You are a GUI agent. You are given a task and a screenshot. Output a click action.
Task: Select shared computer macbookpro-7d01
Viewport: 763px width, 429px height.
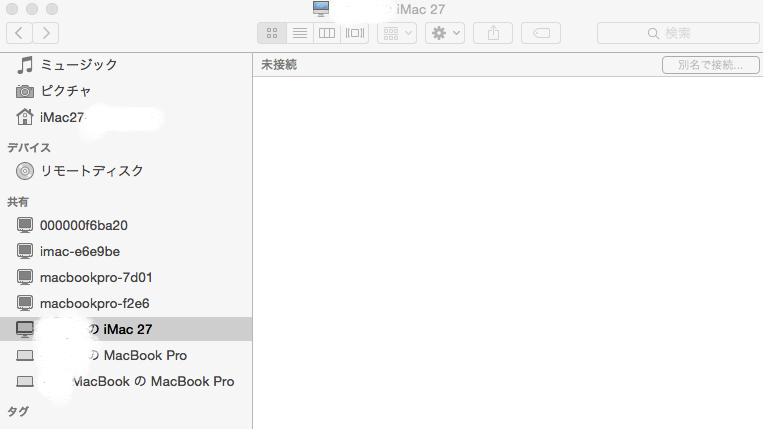tap(126, 277)
